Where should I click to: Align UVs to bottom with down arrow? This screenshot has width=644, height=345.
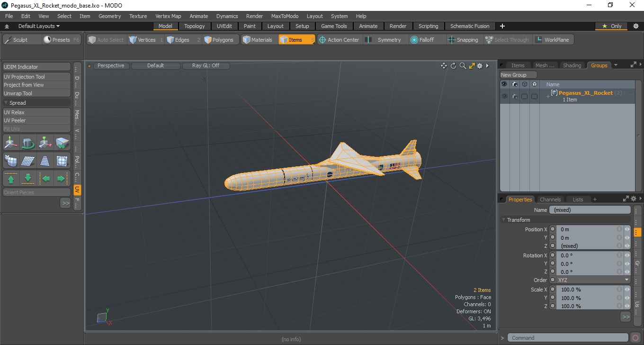(28, 179)
